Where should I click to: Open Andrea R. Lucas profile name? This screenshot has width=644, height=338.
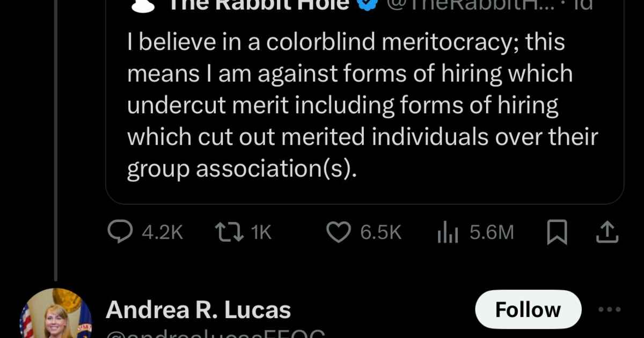[199, 310]
